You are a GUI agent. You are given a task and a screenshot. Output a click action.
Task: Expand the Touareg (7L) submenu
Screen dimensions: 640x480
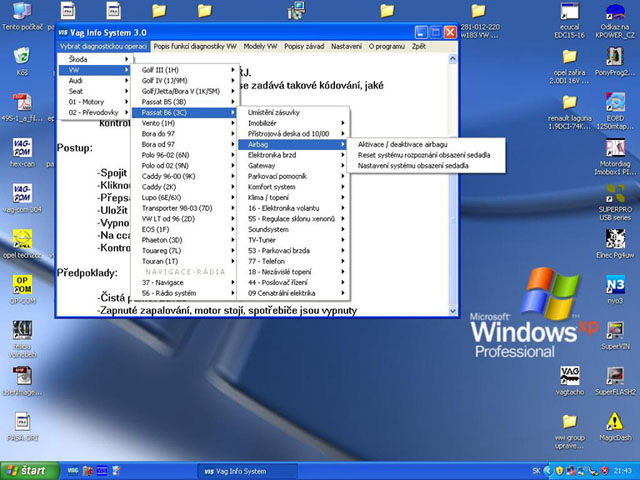pos(185,250)
